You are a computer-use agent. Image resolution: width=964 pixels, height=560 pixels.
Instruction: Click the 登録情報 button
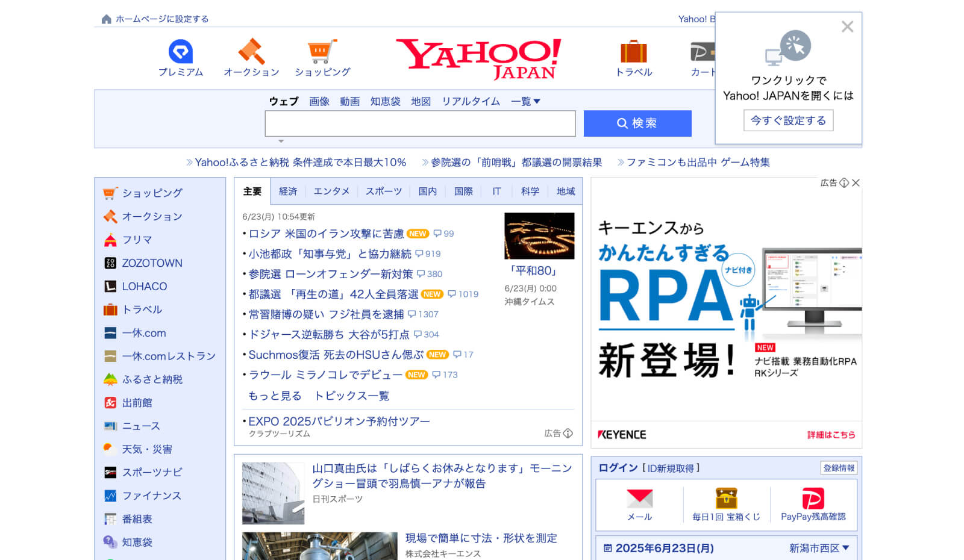(839, 468)
